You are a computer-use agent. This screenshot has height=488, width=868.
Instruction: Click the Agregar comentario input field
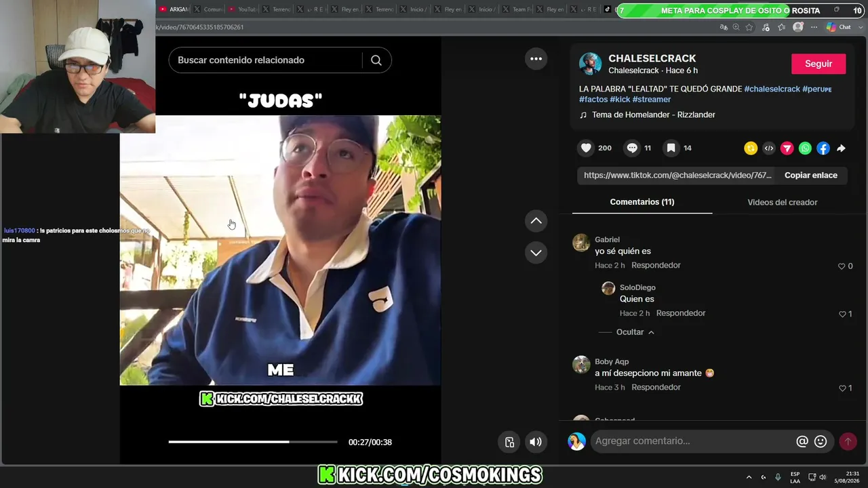[692, 441]
